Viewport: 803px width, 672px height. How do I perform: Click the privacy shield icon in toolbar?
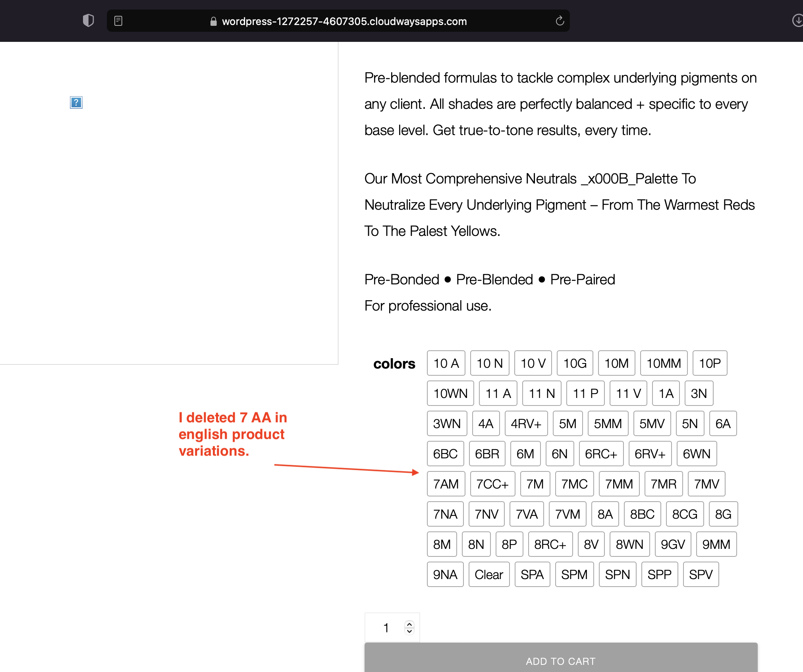point(88,21)
